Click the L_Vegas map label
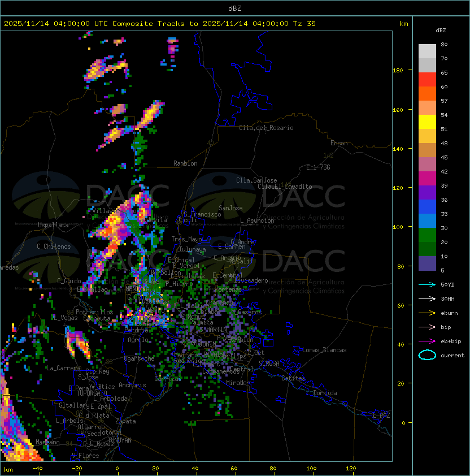Image resolution: width=470 pixels, height=476 pixels. point(66,318)
